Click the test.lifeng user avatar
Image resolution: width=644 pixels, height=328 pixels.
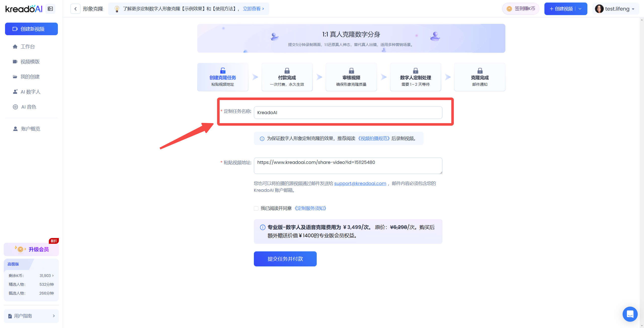tap(599, 9)
